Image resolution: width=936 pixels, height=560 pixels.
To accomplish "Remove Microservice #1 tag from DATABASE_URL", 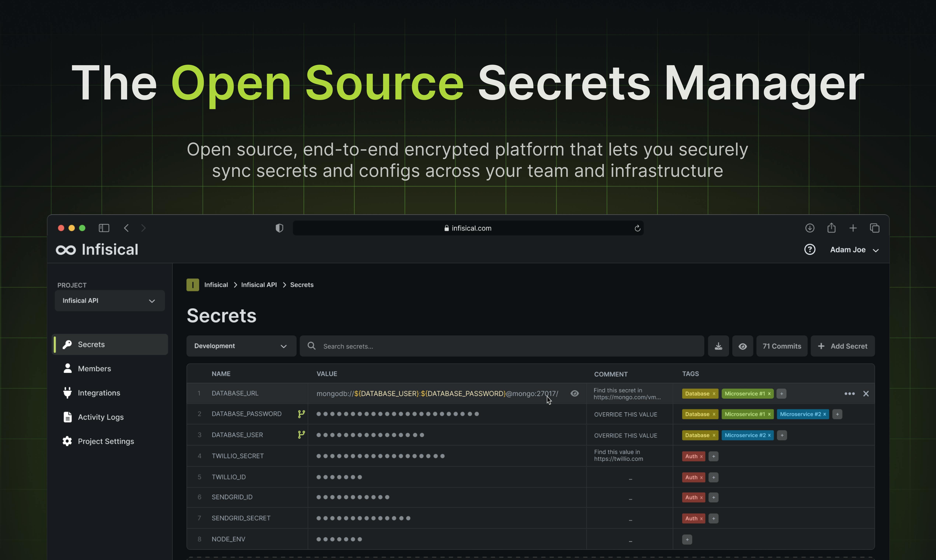I will 769,394.
